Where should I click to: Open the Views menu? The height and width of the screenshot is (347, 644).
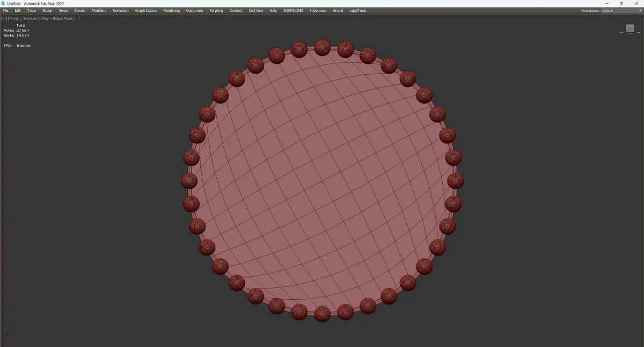(x=63, y=10)
